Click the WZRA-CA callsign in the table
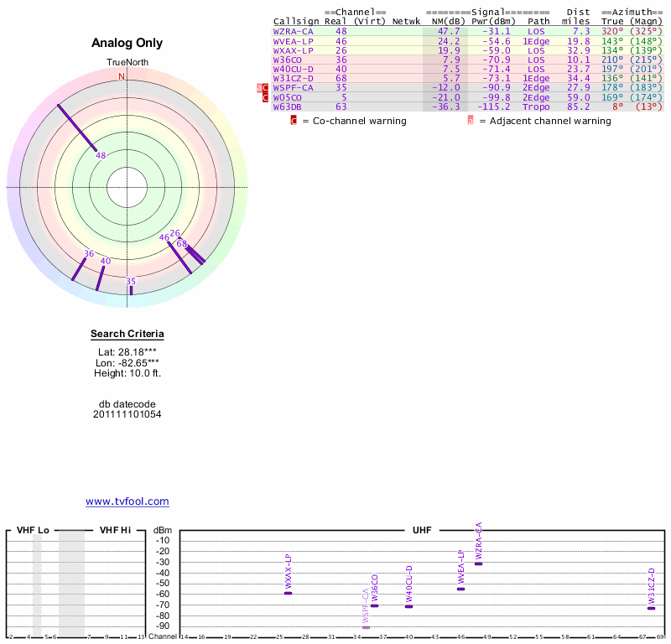671x644 pixels. [x=293, y=31]
